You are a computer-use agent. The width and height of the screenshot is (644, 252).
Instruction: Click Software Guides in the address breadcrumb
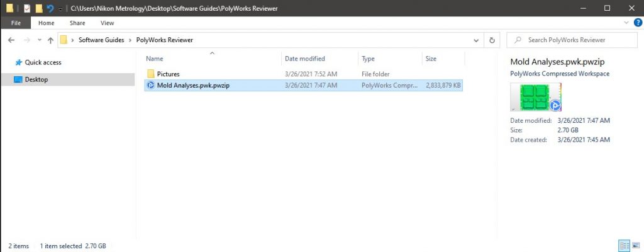tap(101, 40)
